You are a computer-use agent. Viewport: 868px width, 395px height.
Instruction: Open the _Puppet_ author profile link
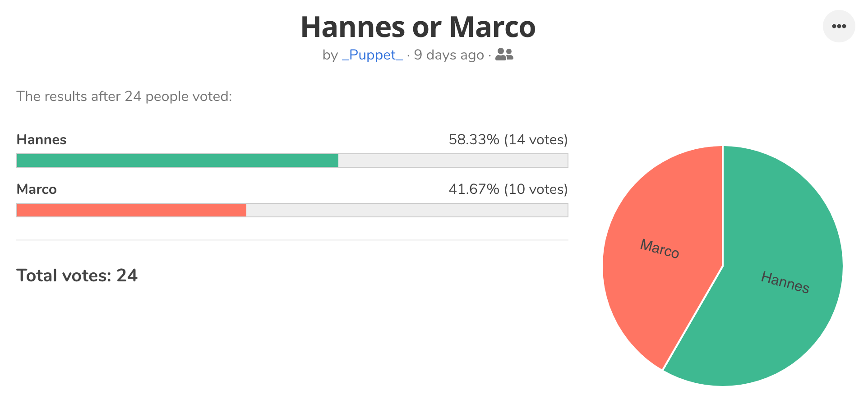coord(372,55)
